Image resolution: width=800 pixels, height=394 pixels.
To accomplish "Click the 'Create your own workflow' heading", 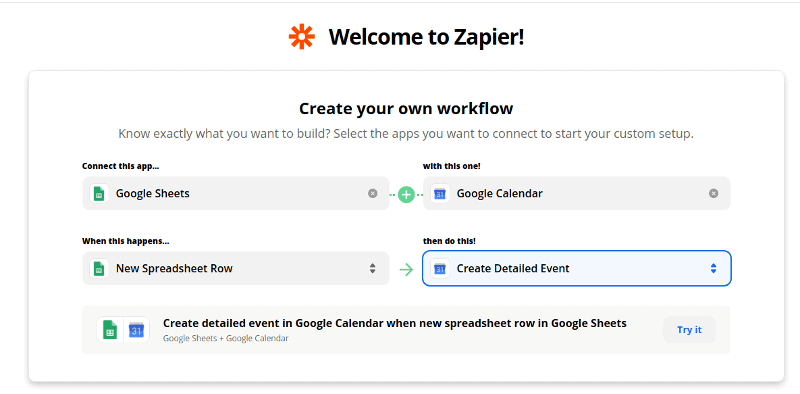I will pyautogui.click(x=406, y=109).
